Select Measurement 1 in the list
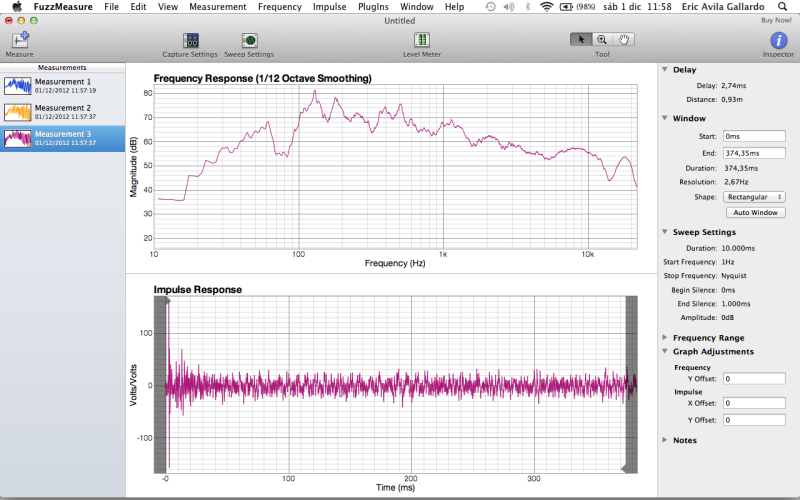 pyautogui.click(x=62, y=86)
